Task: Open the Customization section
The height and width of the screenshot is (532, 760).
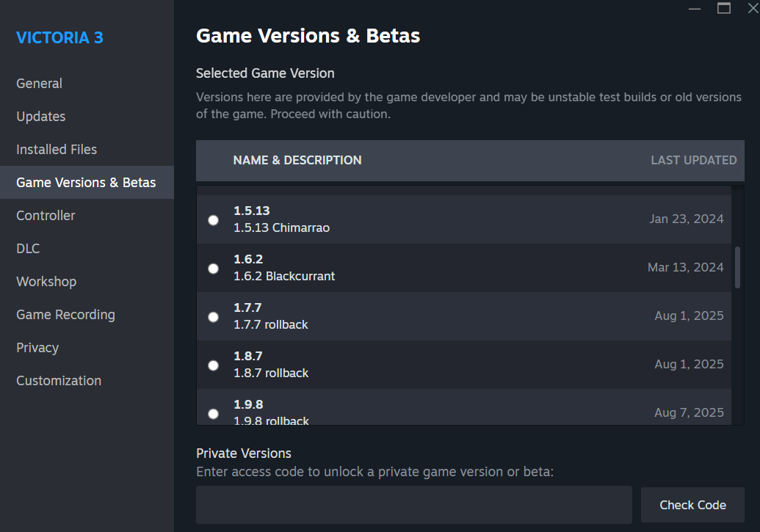Action: click(87, 380)
